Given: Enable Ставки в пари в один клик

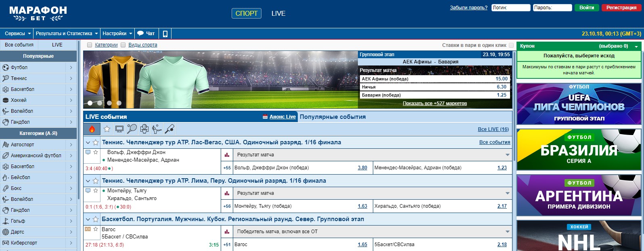Looking at the screenshot, I should pos(511,45).
